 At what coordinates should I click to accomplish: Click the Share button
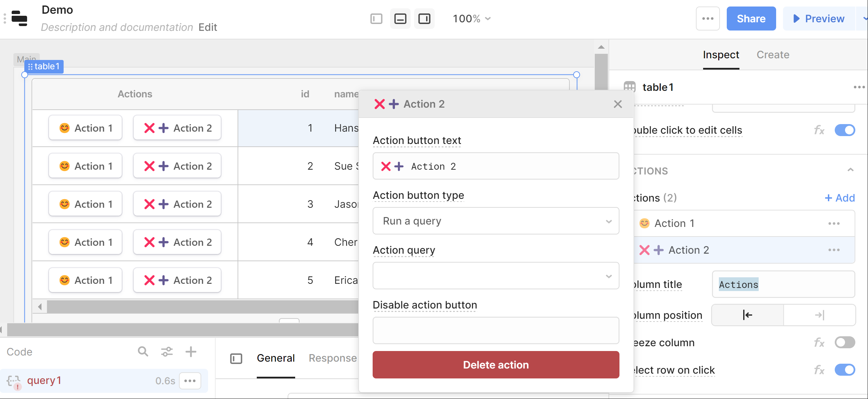[x=751, y=19]
